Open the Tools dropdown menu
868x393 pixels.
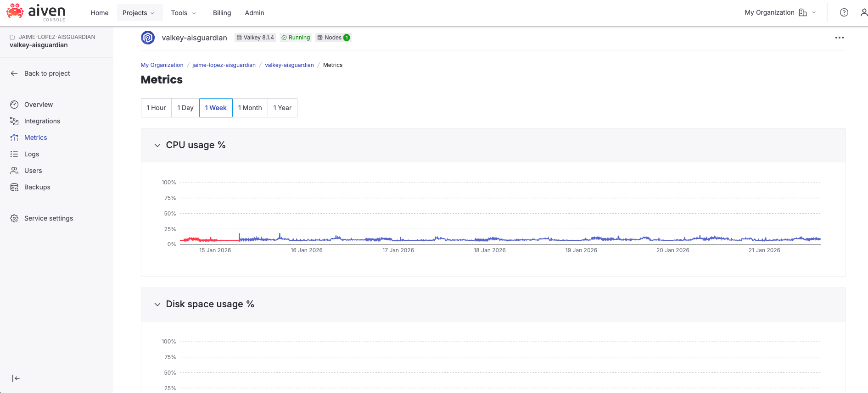(184, 13)
